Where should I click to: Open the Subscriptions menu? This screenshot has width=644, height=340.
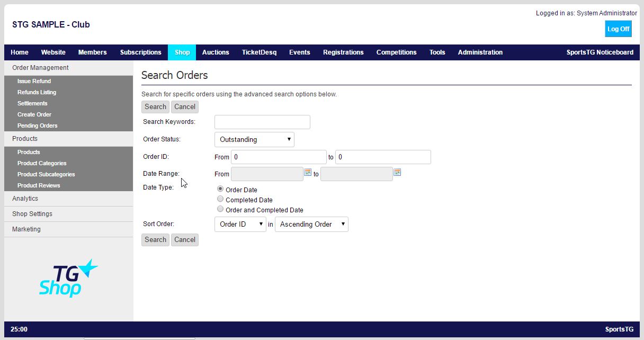coord(141,52)
